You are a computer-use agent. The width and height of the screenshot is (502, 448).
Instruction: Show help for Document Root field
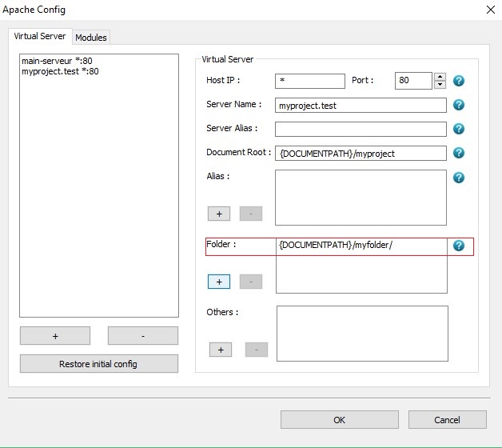tap(459, 153)
